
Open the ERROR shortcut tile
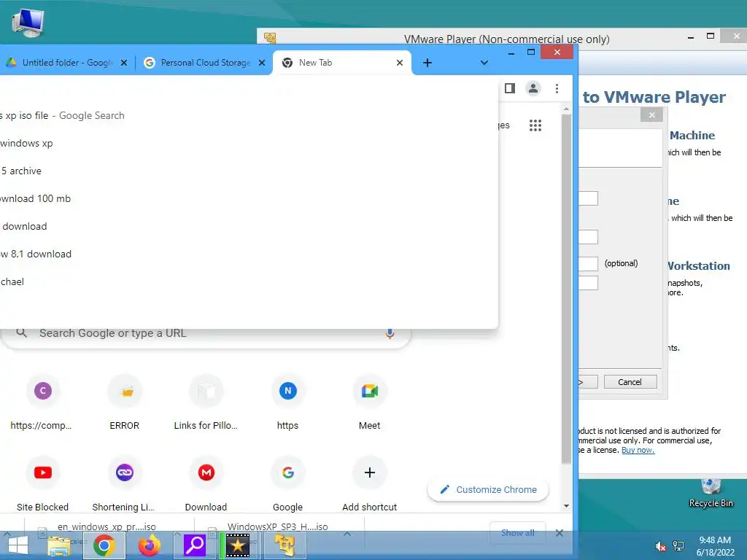pos(124,402)
